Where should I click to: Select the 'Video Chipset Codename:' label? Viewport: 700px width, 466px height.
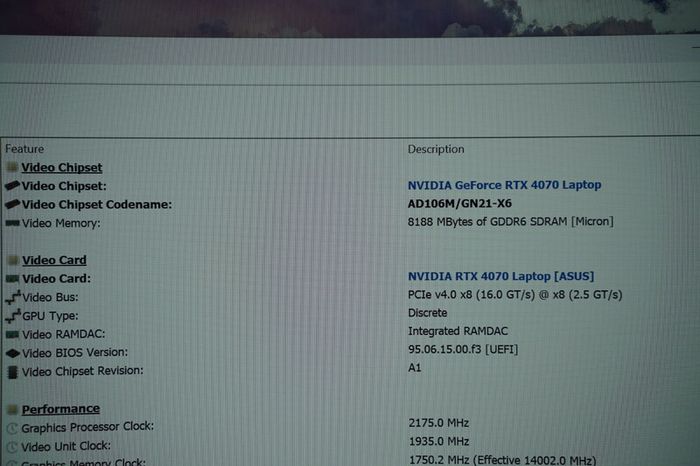click(x=97, y=204)
